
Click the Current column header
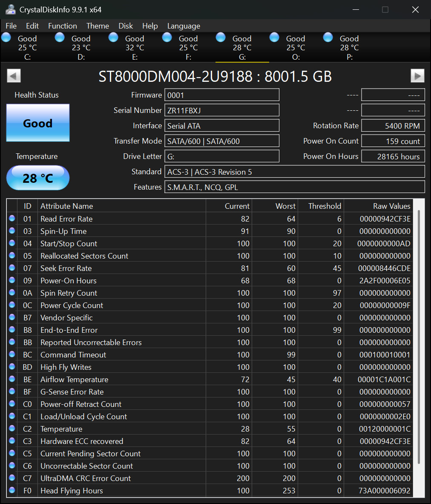click(229, 206)
